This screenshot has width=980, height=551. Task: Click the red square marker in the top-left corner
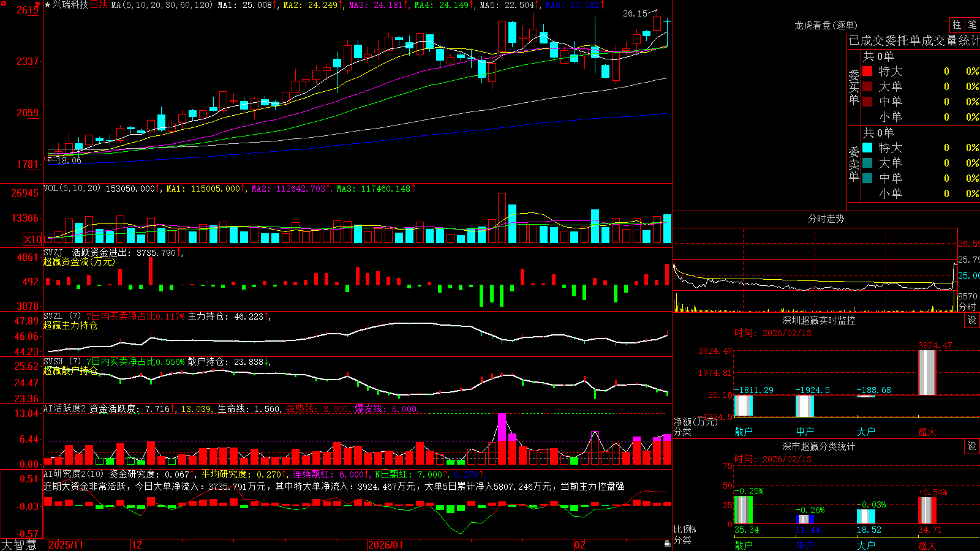point(2,2)
